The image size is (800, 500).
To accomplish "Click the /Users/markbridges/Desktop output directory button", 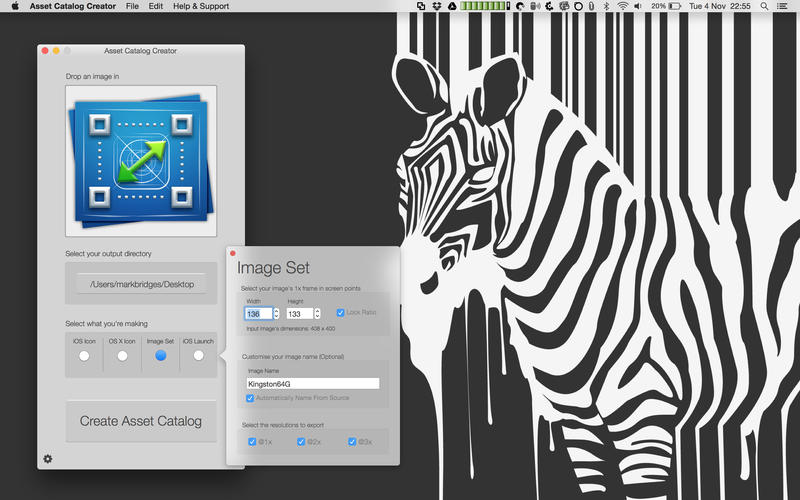I will pos(142,284).
